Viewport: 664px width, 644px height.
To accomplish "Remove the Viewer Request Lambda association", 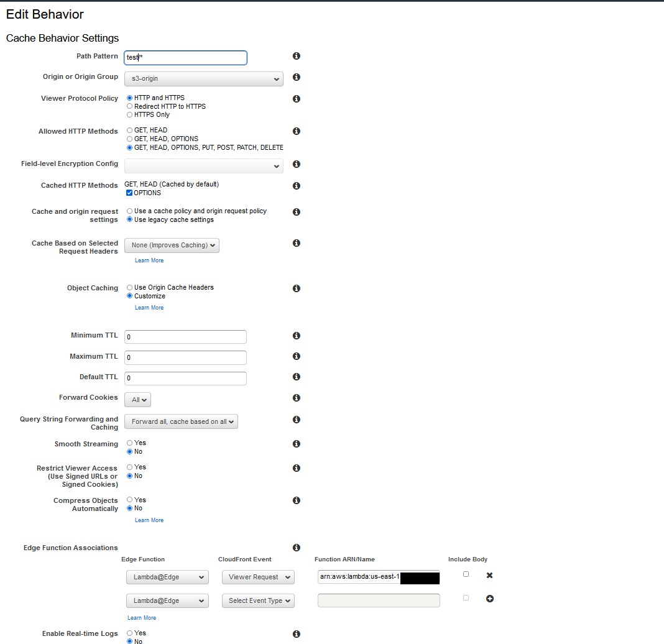I will point(489,575).
